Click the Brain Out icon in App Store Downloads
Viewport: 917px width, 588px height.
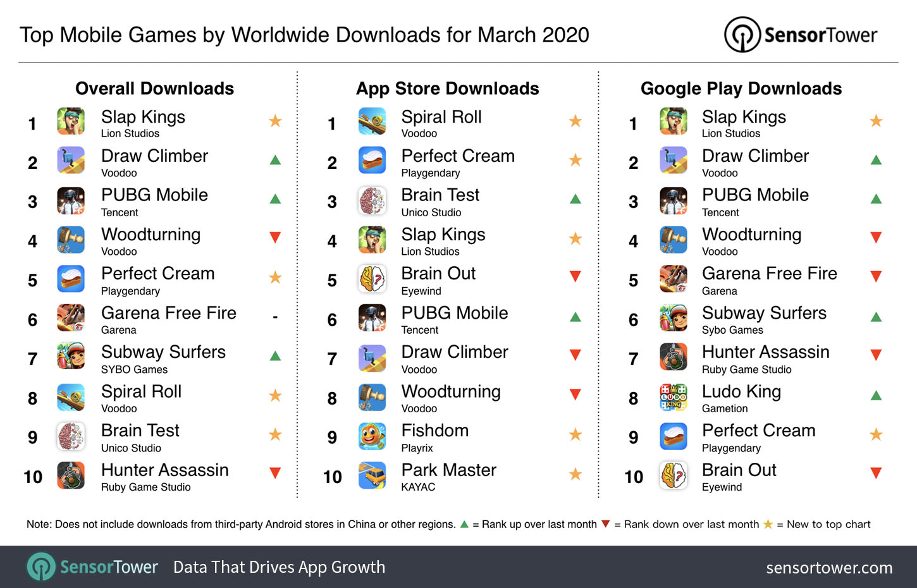tap(372, 279)
